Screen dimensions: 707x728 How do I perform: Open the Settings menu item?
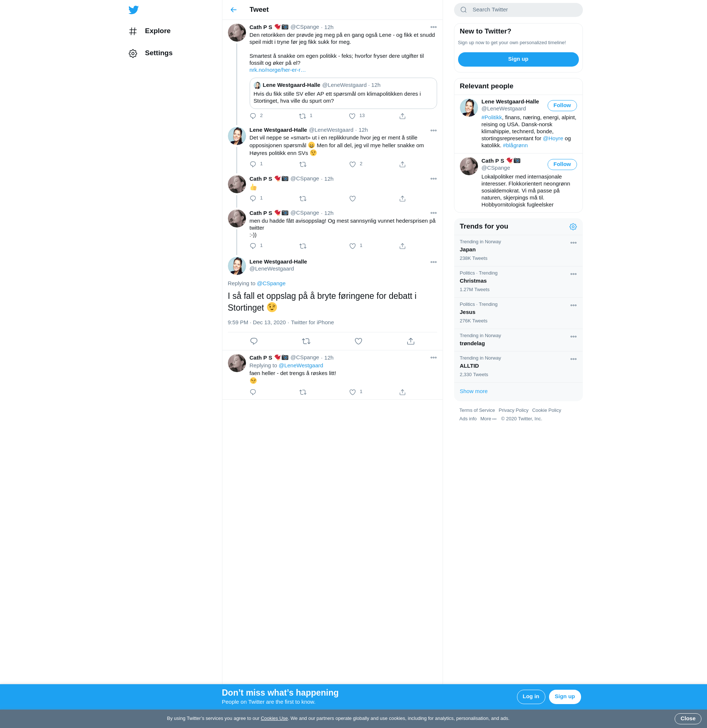point(151,53)
